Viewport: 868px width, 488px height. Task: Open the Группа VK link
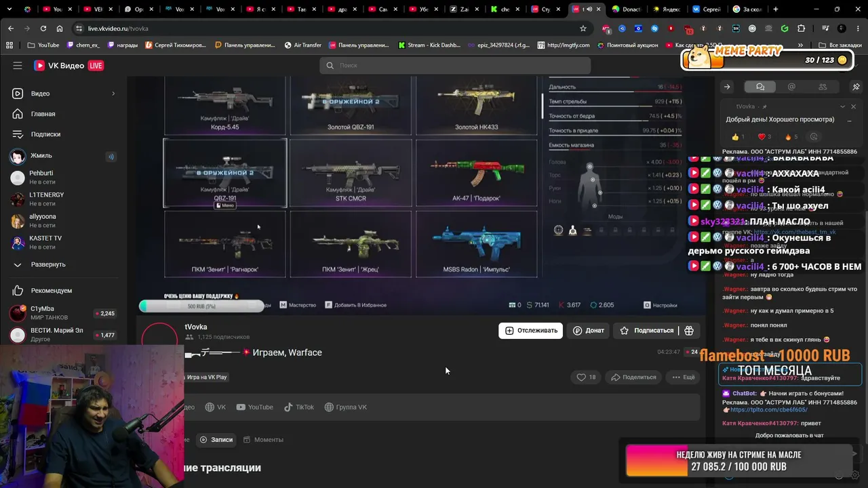[346, 407]
